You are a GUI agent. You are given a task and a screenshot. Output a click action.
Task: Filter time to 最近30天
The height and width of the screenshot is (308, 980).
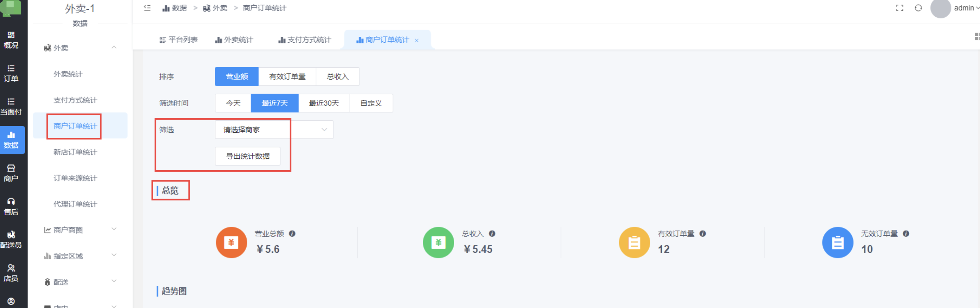324,103
